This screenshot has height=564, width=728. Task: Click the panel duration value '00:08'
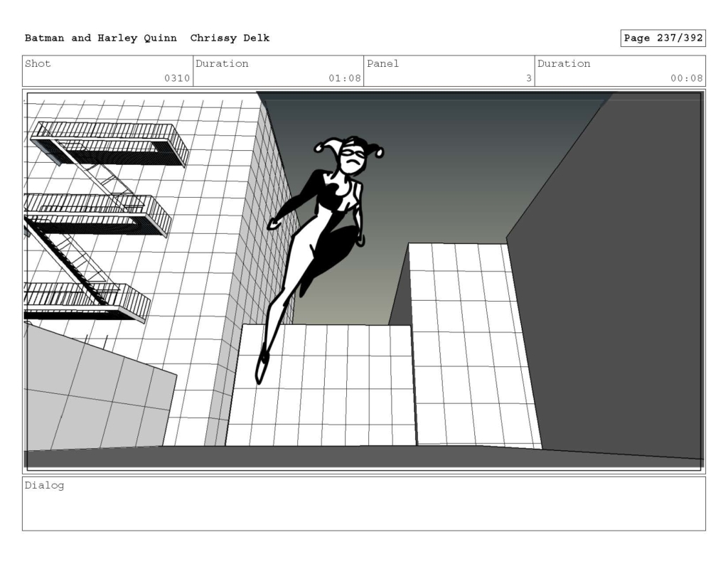[x=686, y=78]
